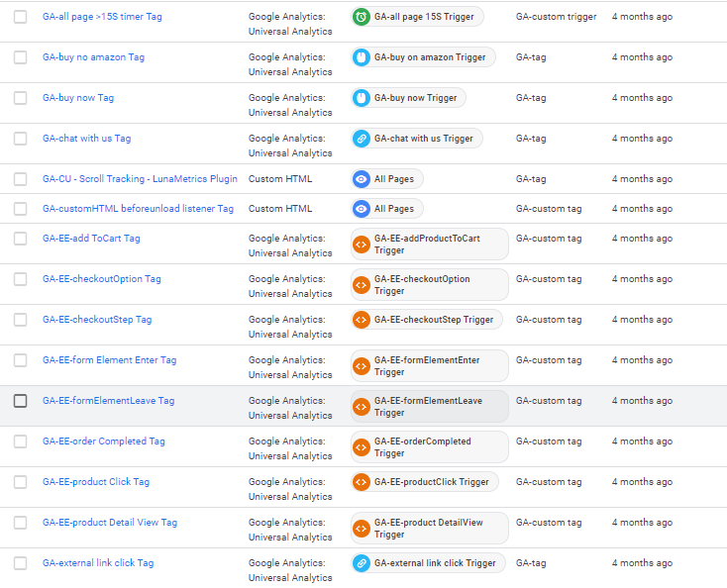Click code icon of GA-EE-checkoutStep Trigger
The image size is (727, 588).
point(362,320)
